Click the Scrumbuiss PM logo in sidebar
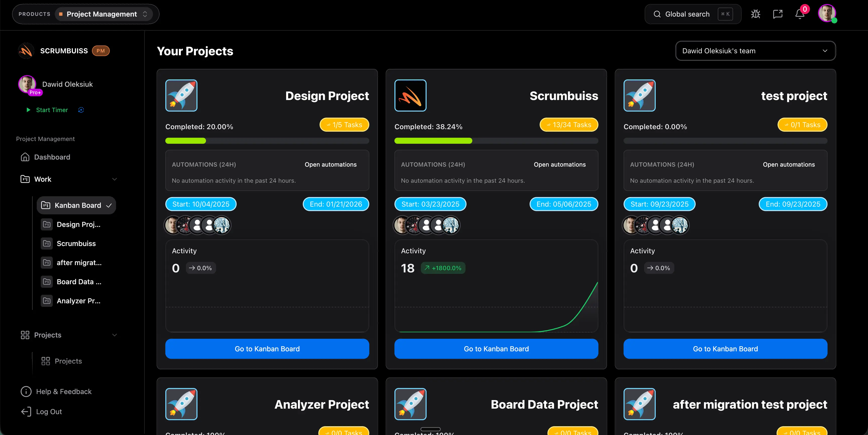The image size is (868, 435). [26, 51]
